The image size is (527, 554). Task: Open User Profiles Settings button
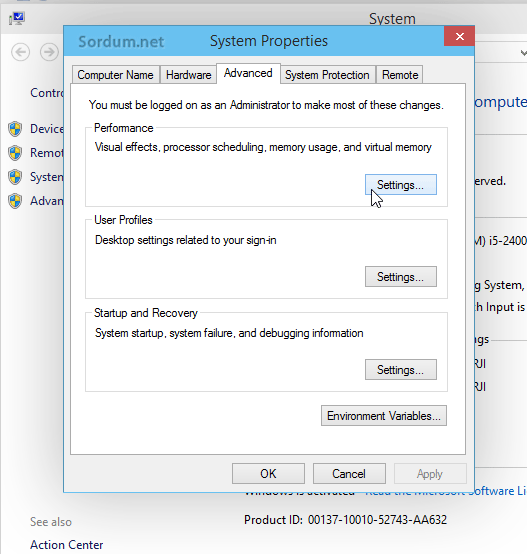401,277
